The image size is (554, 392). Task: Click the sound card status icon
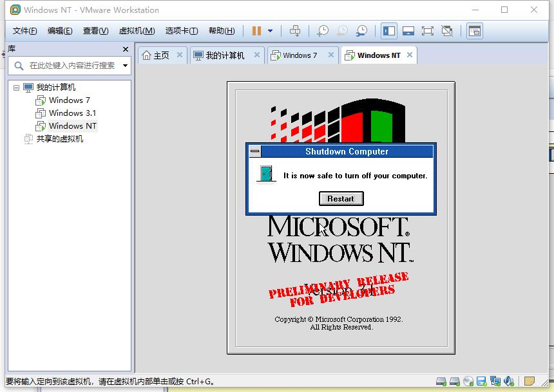pos(509,382)
